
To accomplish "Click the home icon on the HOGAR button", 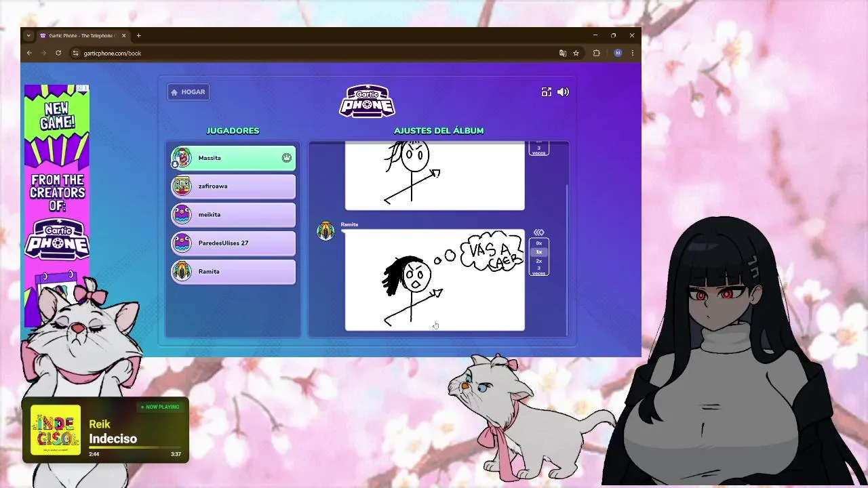I will pyautogui.click(x=174, y=92).
